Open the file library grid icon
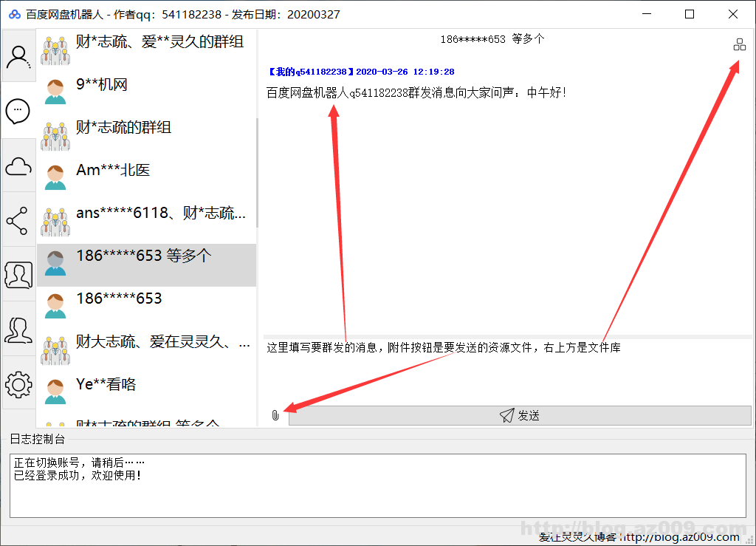The height and width of the screenshot is (546, 756). click(x=739, y=45)
